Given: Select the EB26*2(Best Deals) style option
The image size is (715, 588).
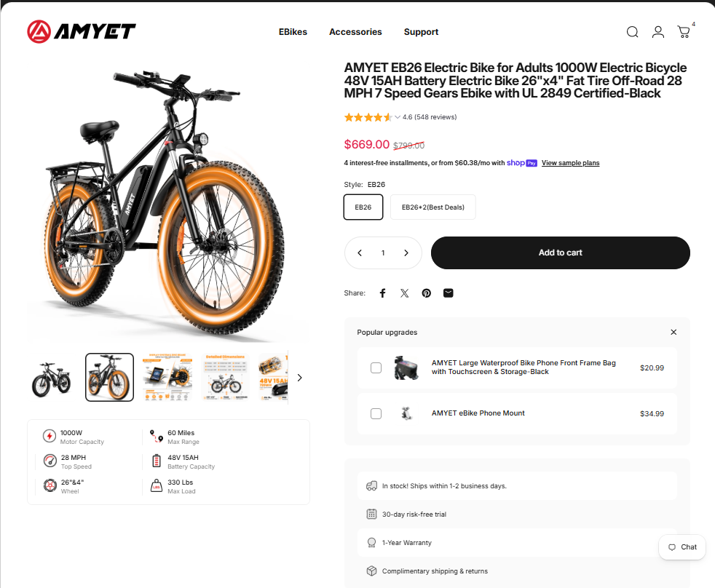Looking at the screenshot, I should [432, 207].
